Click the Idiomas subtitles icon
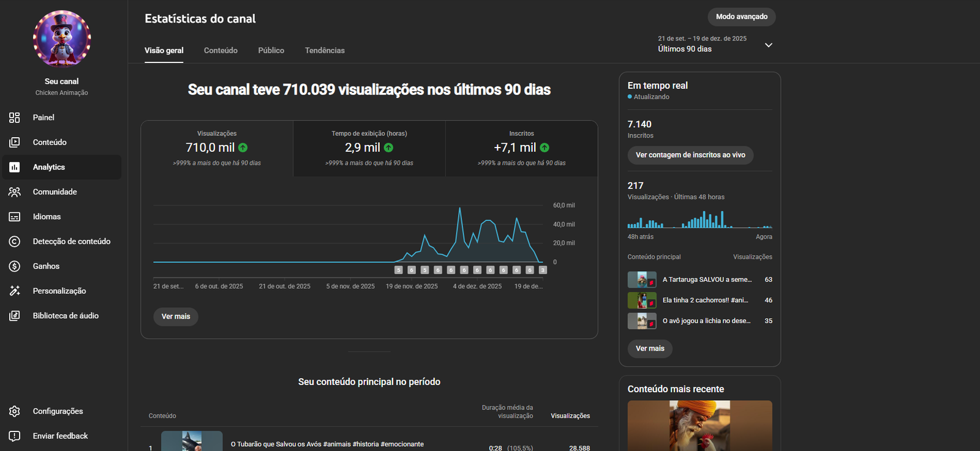 pyautogui.click(x=15, y=217)
